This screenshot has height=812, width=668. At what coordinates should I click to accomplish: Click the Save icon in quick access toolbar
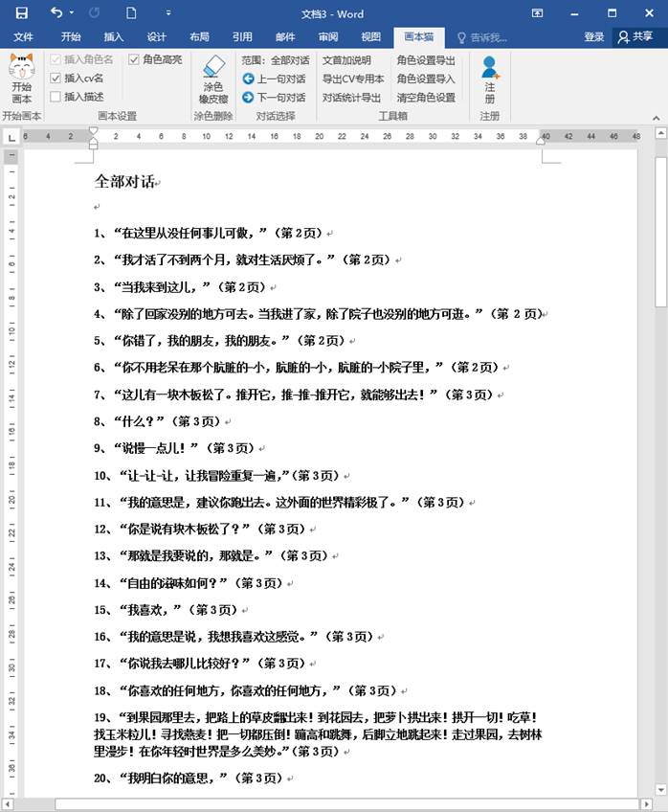click(x=21, y=13)
